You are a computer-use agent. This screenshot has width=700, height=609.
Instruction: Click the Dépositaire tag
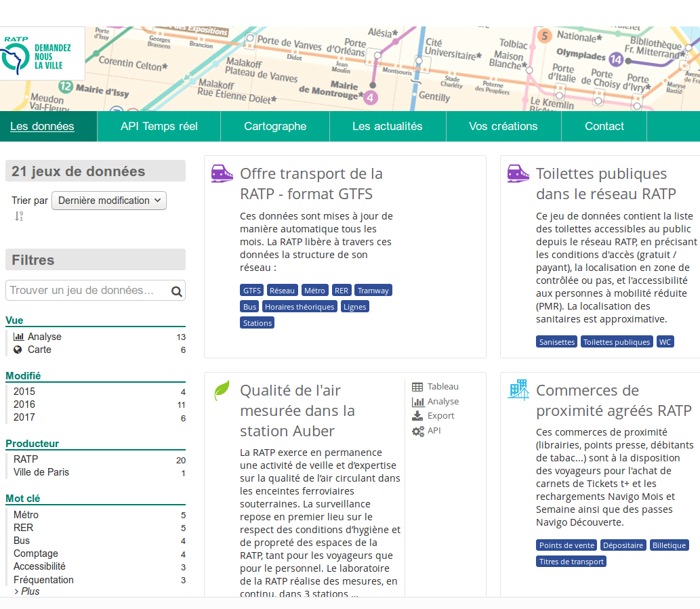(623, 545)
